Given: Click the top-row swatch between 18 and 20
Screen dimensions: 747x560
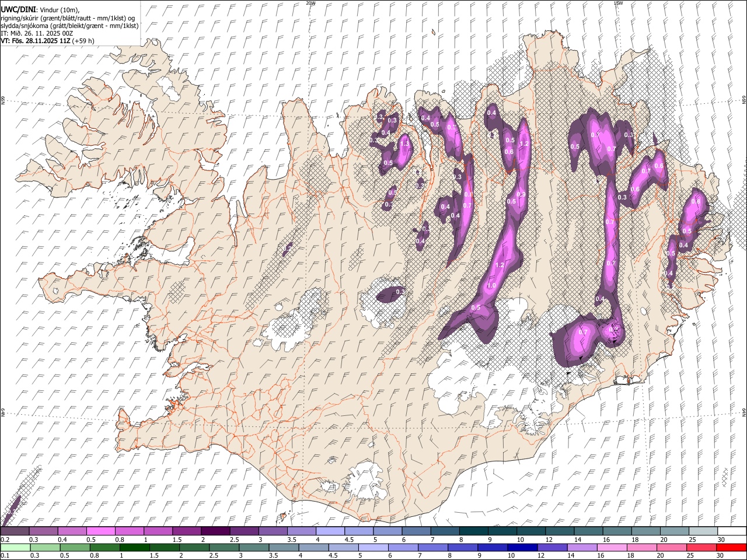Looking at the screenshot, I should [x=645, y=531].
